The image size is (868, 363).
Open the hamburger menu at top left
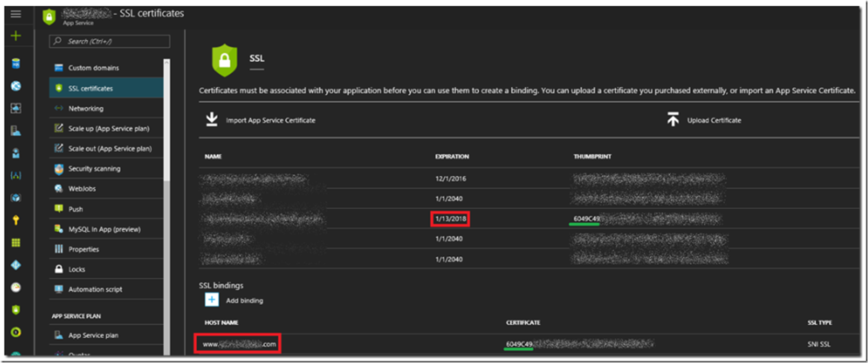16,14
